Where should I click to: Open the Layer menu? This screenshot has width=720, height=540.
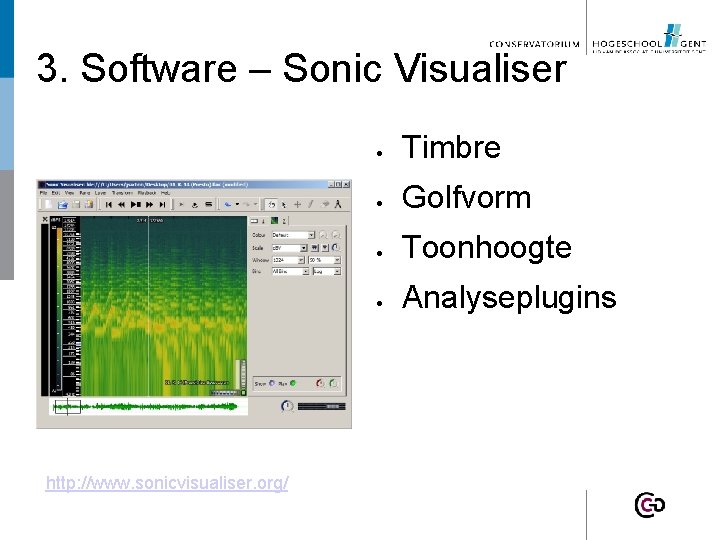point(100,193)
